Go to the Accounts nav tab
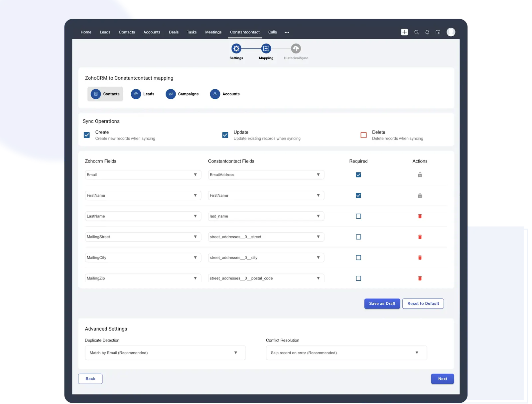 click(x=152, y=32)
